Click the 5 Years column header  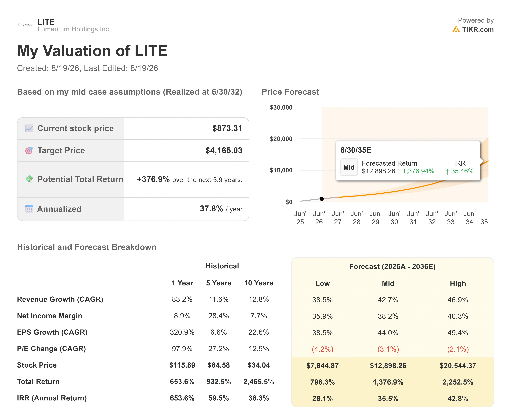click(x=218, y=283)
